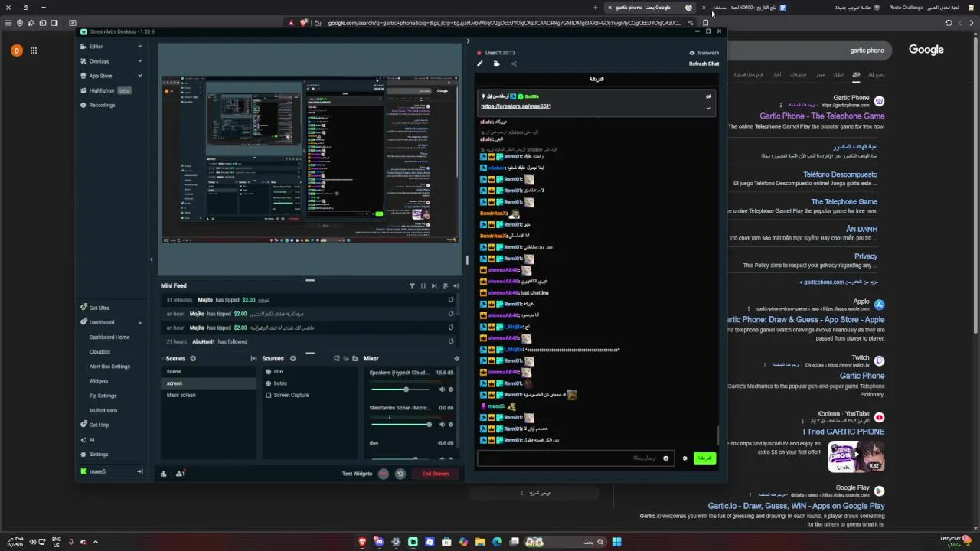This screenshot has height=551, width=980.
Task: Click the share stream icon
Action: [514, 64]
